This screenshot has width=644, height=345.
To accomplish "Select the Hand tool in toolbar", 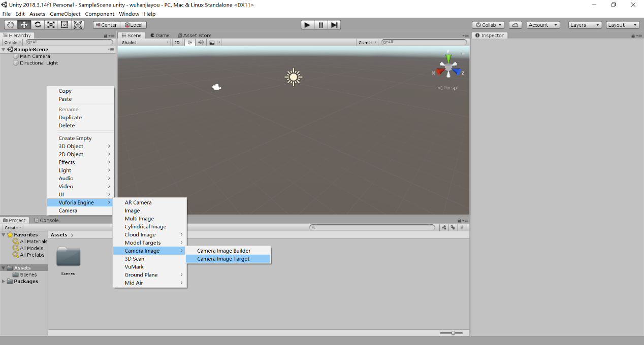I will [x=11, y=25].
